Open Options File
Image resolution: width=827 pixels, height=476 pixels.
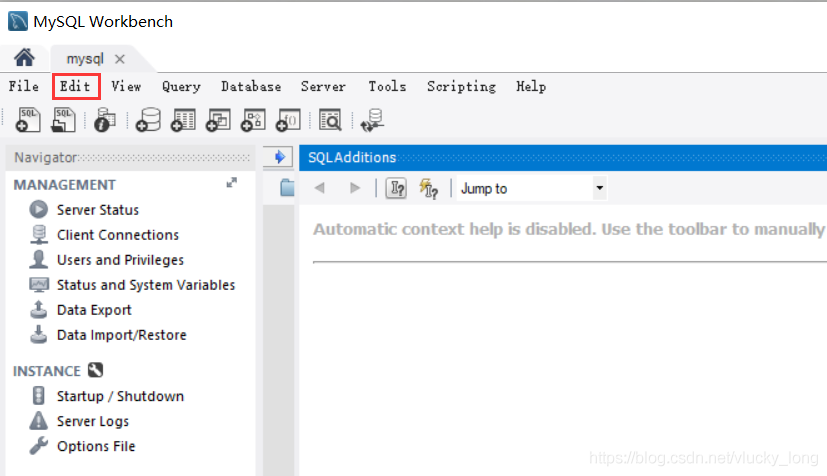96,446
